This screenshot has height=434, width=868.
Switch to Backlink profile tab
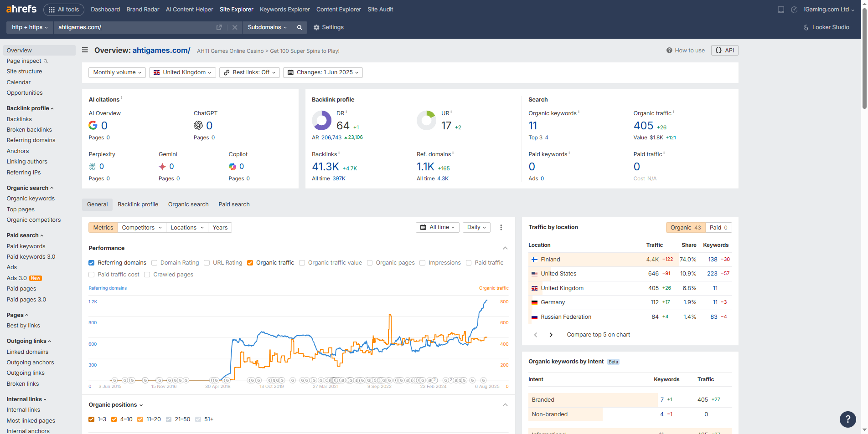click(x=138, y=204)
